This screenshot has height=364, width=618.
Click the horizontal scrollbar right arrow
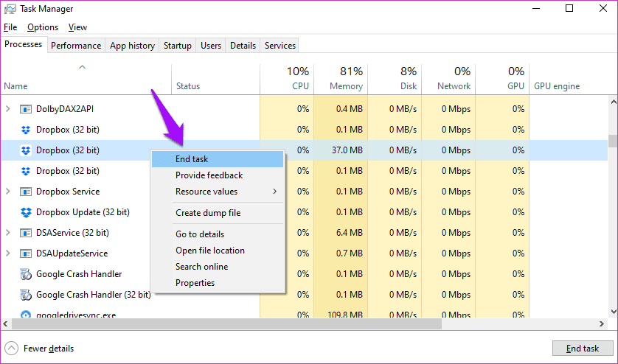click(x=602, y=323)
